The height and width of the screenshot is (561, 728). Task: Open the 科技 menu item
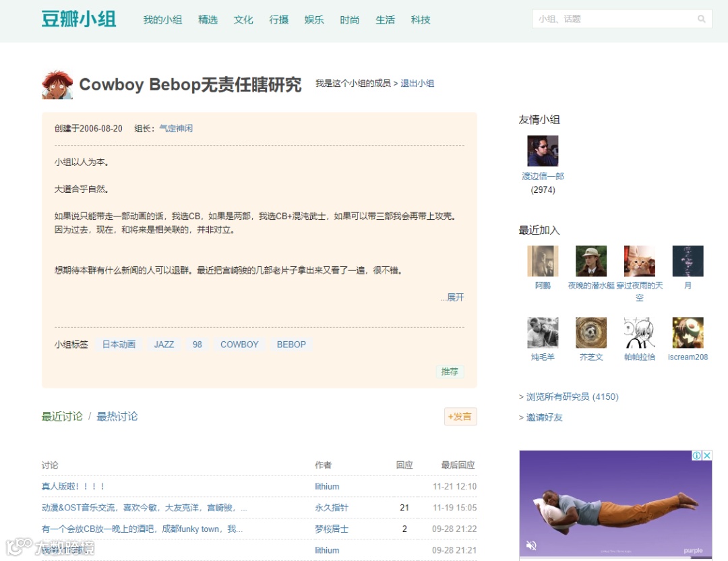tap(421, 20)
